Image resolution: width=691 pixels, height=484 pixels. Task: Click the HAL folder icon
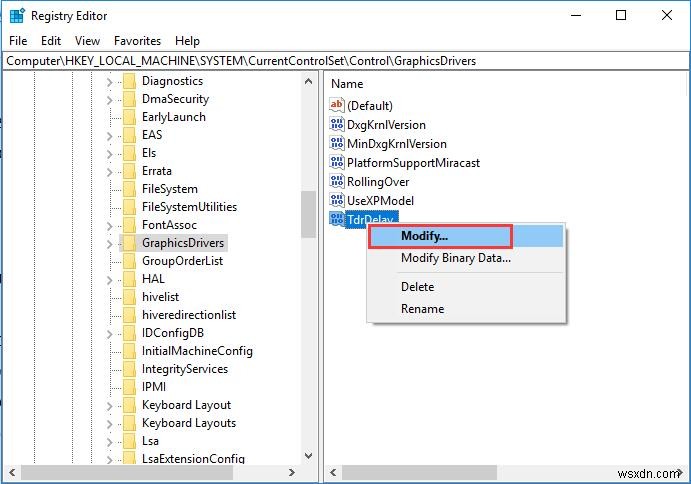[x=130, y=279]
